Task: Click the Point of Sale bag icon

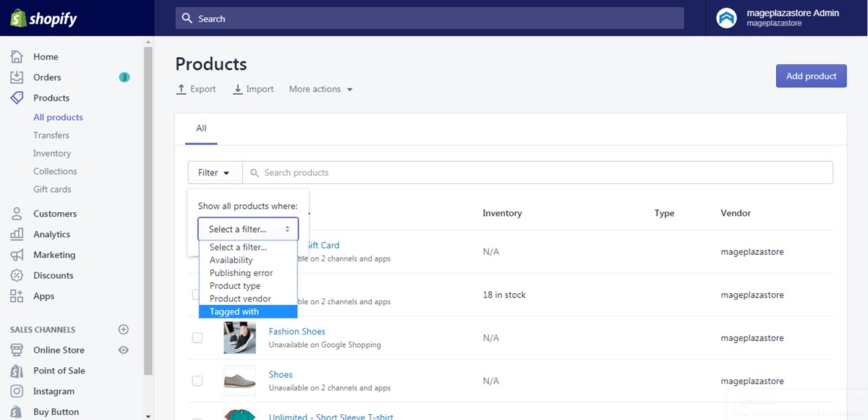Action: [x=17, y=371]
